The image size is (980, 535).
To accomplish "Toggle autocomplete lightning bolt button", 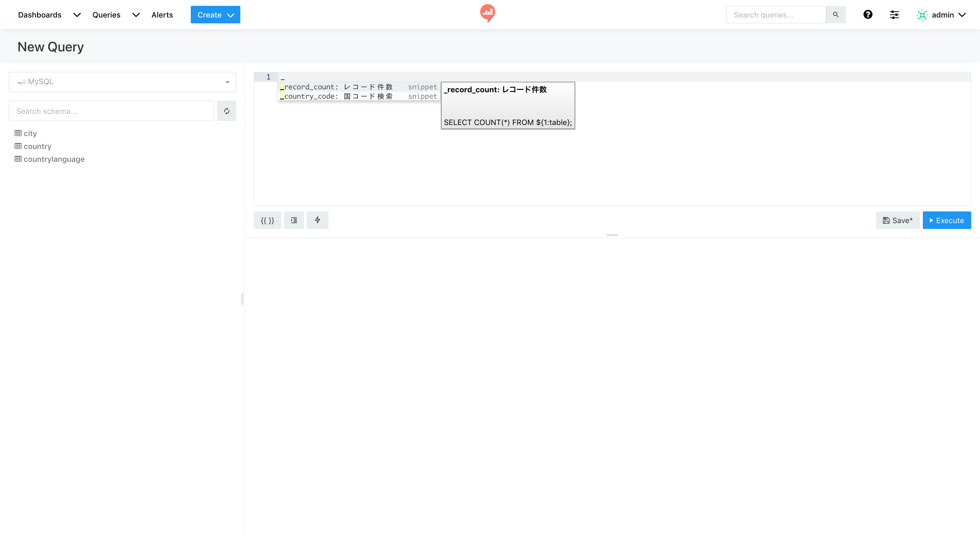I will [x=317, y=220].
